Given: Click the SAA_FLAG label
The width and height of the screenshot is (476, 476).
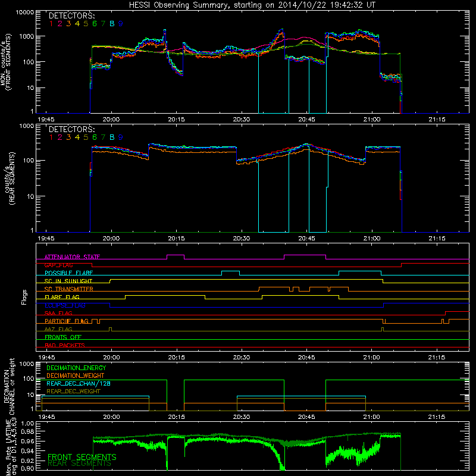Looking at the screenshot, I should [x=58, y=313].
